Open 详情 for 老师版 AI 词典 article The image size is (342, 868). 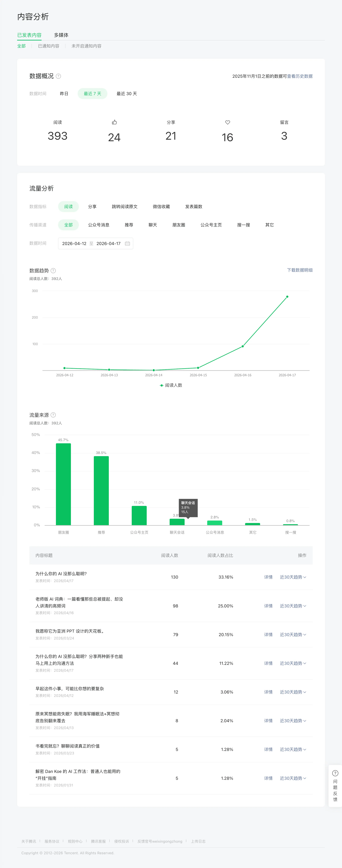click(x=268, y=606)
